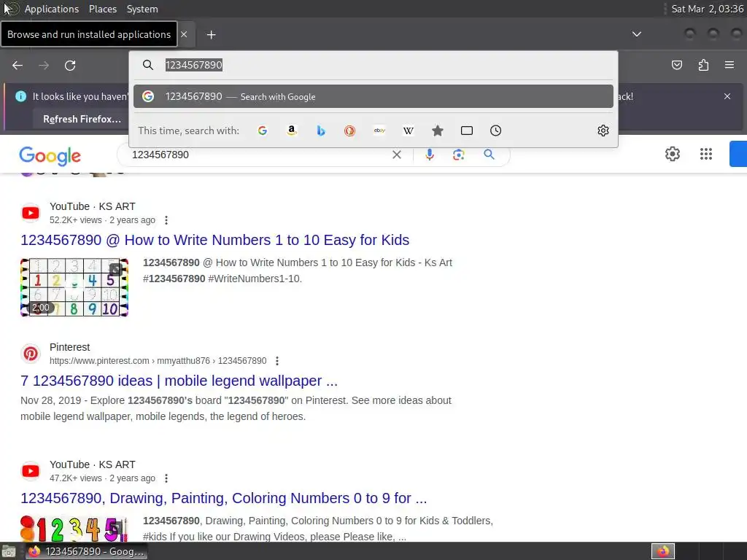Click the Google search box with 1234567890
747x560 pixels.
pyautogui.click(x=258, y=155)
